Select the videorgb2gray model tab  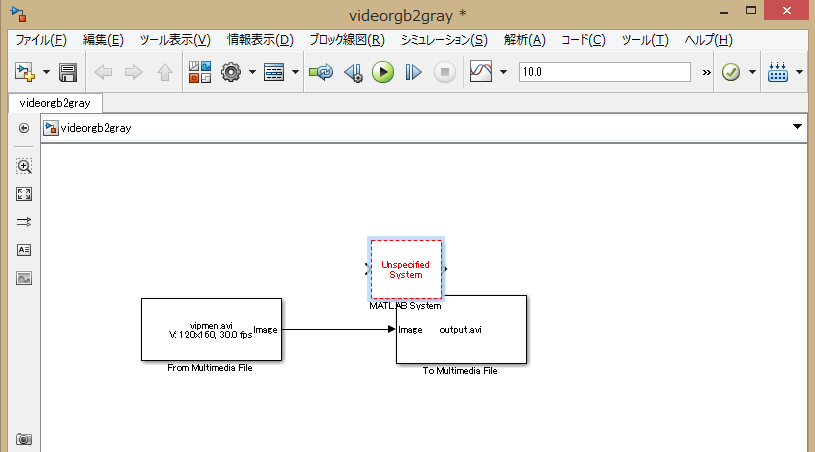54,102
